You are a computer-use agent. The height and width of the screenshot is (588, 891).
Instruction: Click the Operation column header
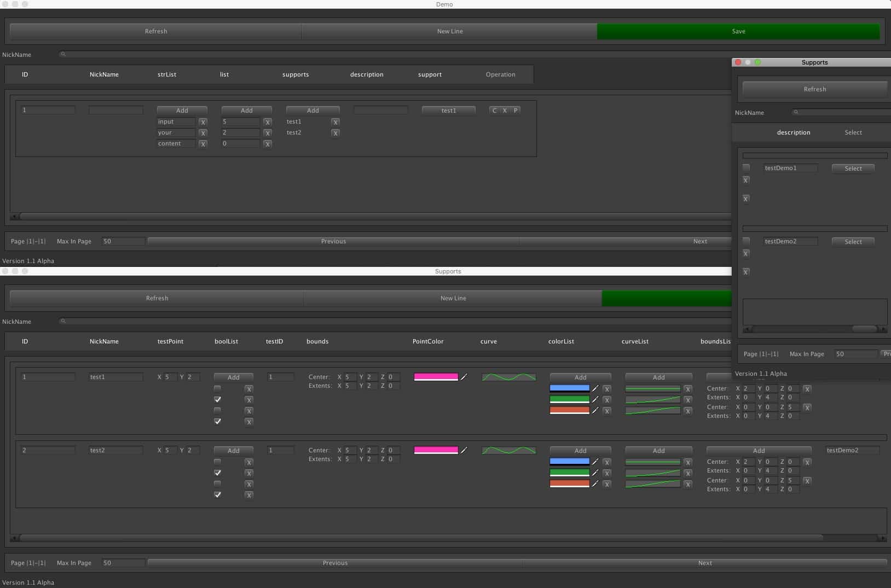click(x=500, y=74)
